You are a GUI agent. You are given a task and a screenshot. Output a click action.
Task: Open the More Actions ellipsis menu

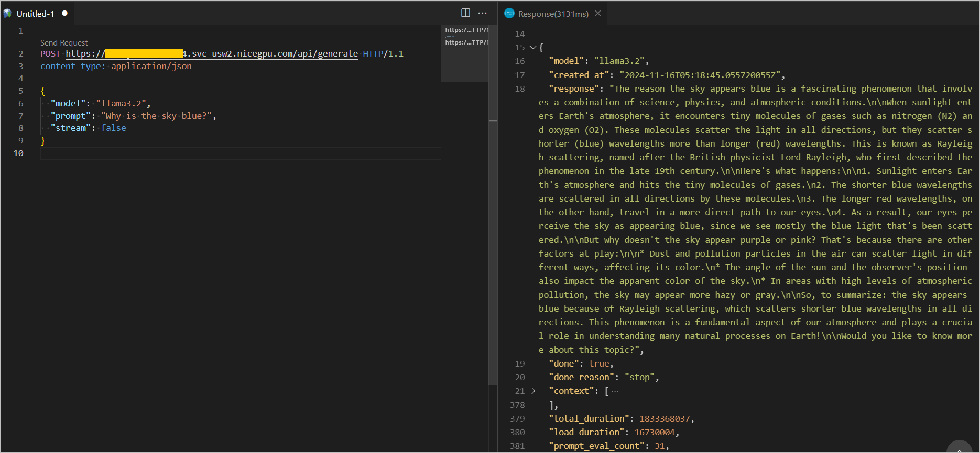483,13
